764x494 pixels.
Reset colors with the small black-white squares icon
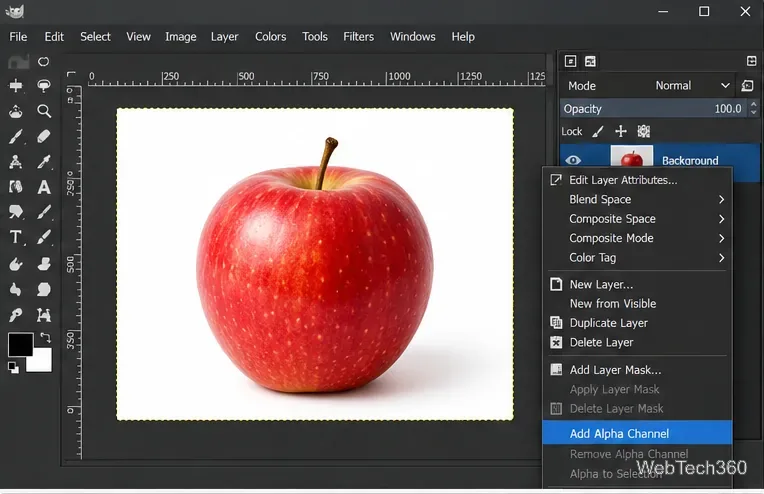[13, 368]
